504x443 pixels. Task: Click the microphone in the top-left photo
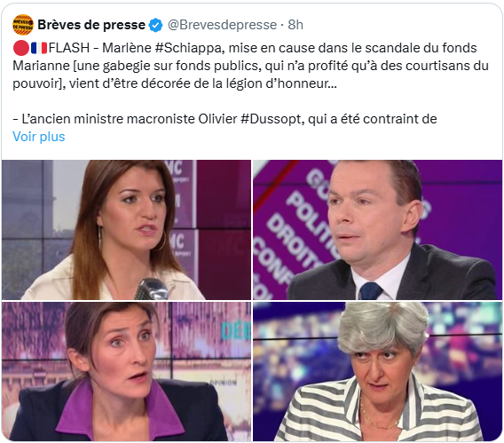point(151,289)
